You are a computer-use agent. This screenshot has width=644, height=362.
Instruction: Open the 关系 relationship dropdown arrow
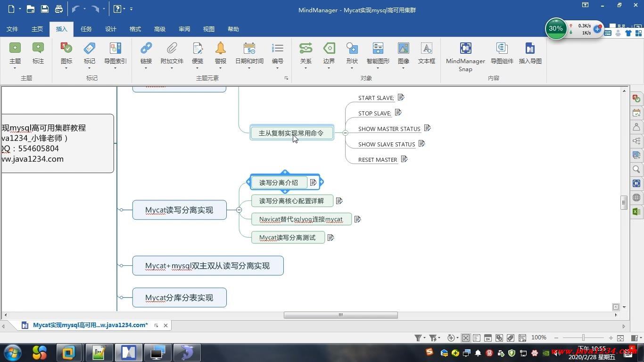[x=305, y=68]
